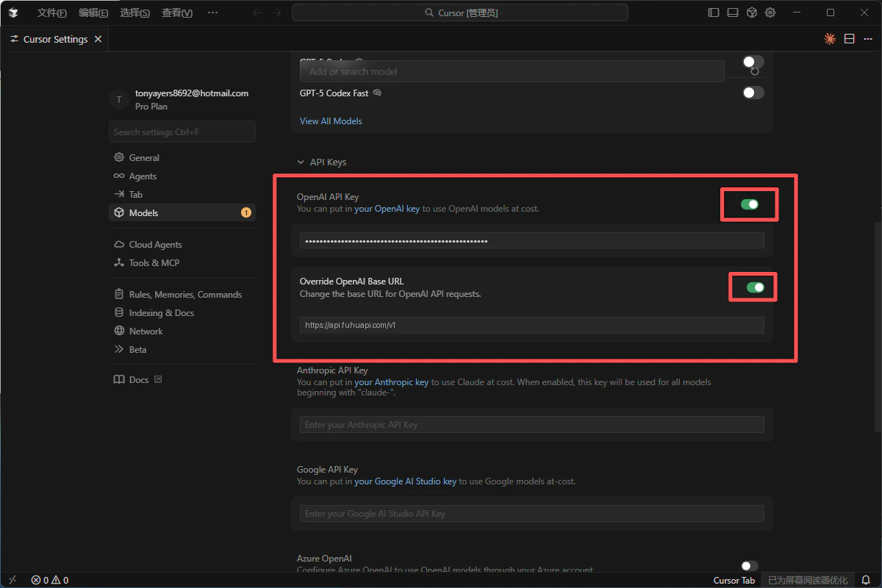The height and width of the screenshot is (588, 882).
Task: Click the Agents infinity icon in sidebar
Action: point(119,176)
